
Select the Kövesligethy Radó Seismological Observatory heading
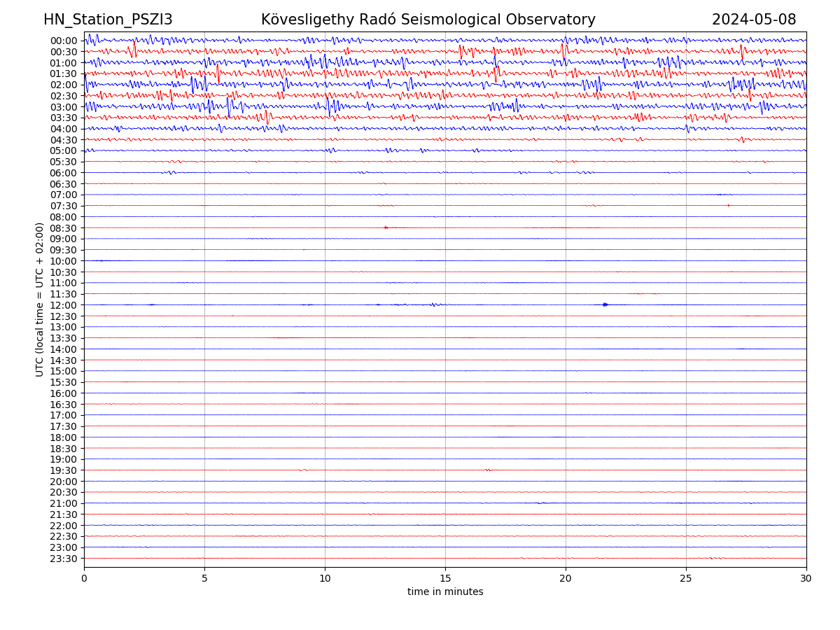[x=428, y=20]
